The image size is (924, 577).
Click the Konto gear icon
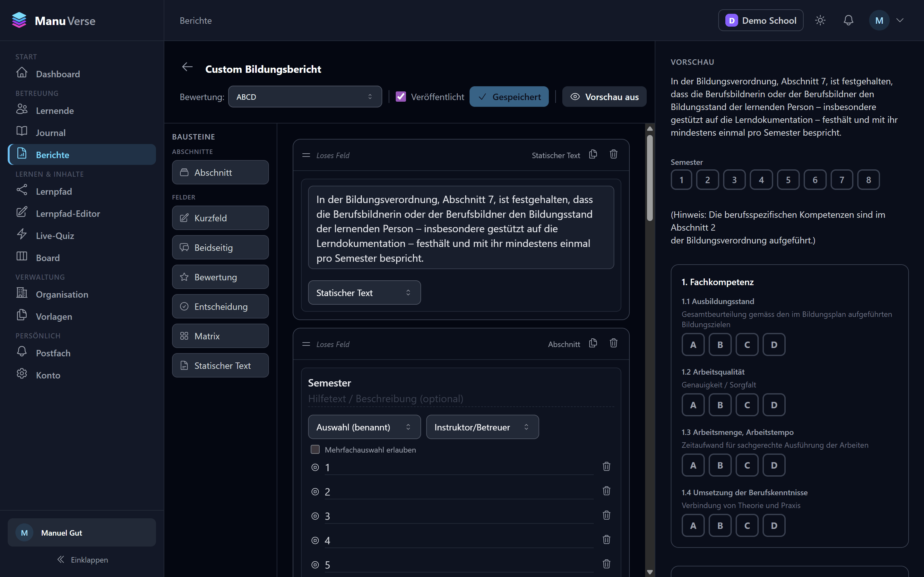(22, 374)
